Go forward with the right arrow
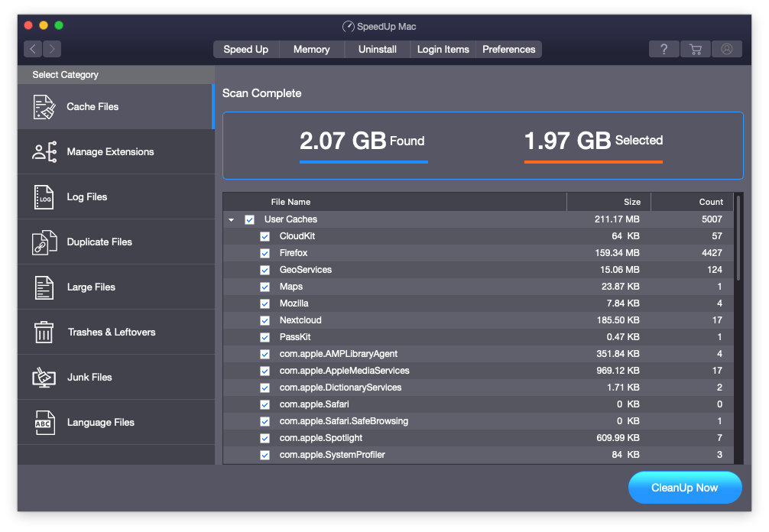Screen dimensions: 769x532 (x=52, y=49)
